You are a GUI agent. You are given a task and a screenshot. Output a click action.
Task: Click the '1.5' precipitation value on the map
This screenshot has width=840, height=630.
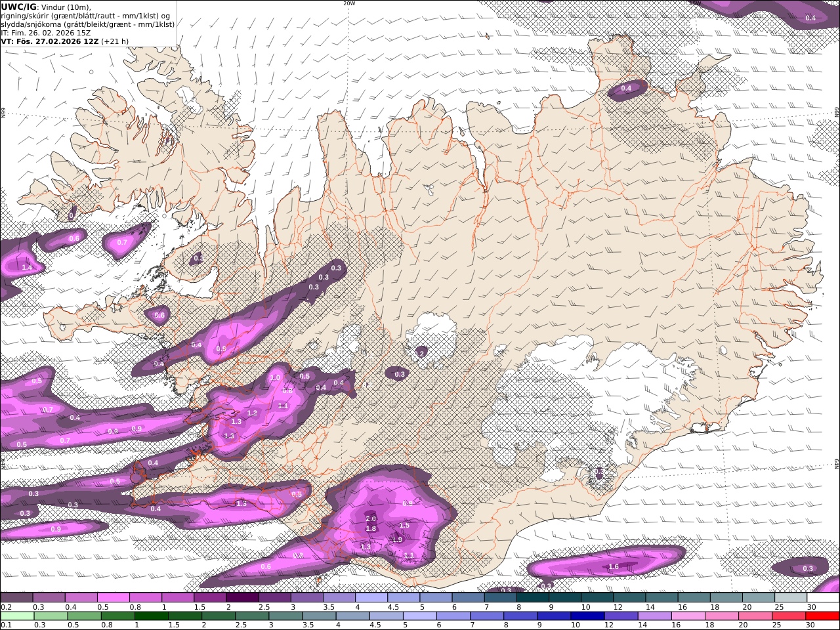click(404, 525)
